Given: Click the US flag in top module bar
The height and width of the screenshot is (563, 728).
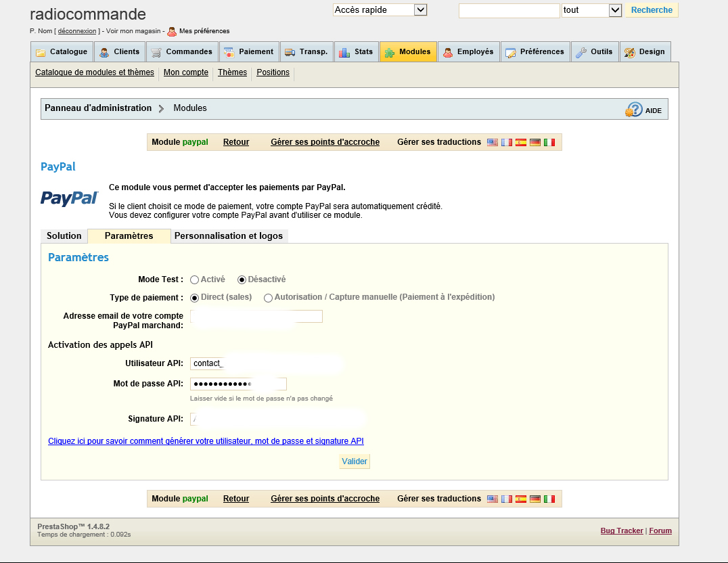Looking at the screenshot, I should point(493,142).
